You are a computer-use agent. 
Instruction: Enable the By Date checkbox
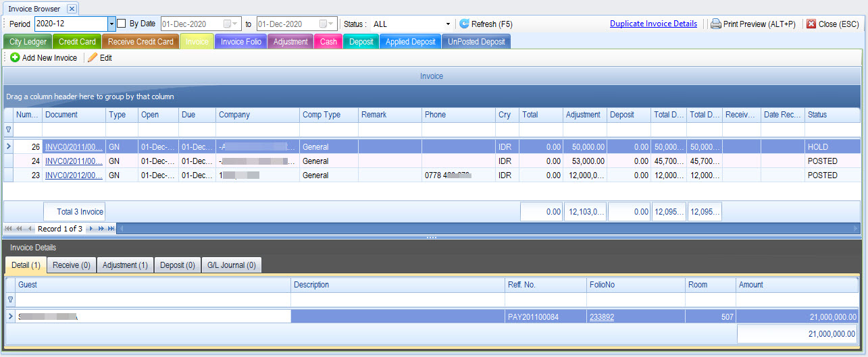(122, 24)
